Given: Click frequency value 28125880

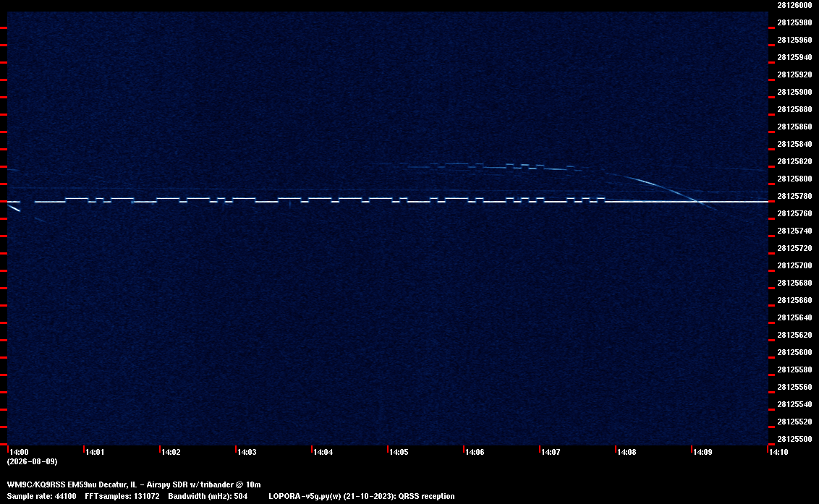Looking at the screenshot, I should click(x=794, y=109).
